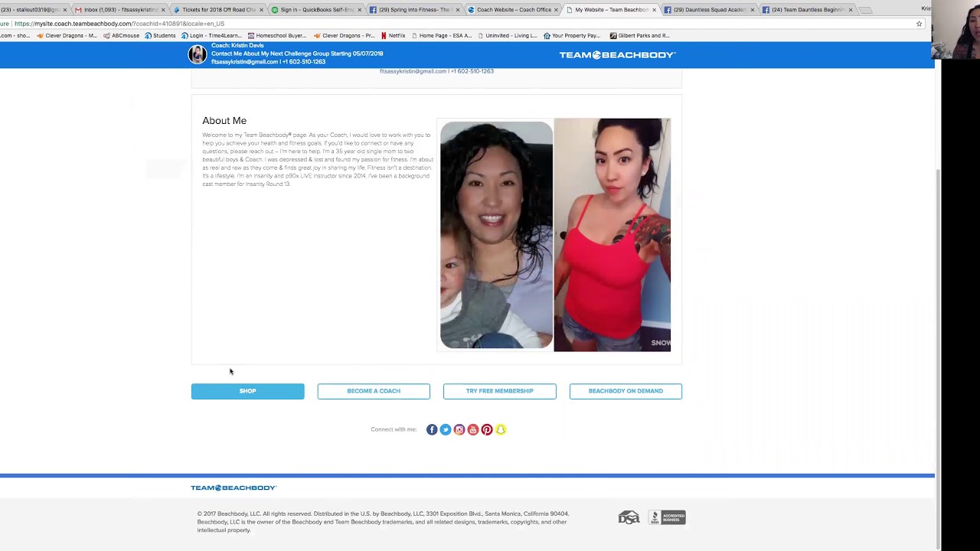This screenshot has height=551, width=980.
Task: Bookmark this page with star icon
Action: pyautogui.click(x=919, y=24)
